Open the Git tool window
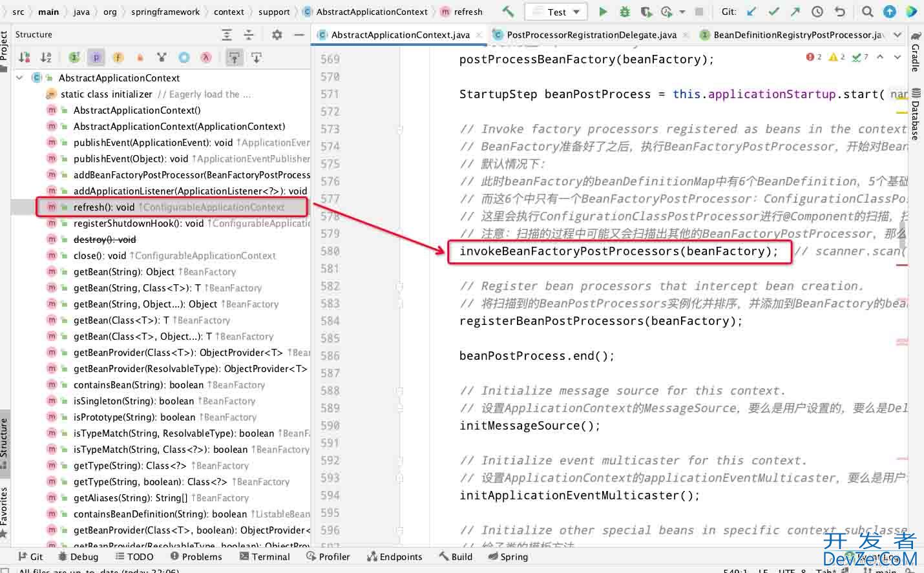 pyautogui.click(x=30, y=556)
